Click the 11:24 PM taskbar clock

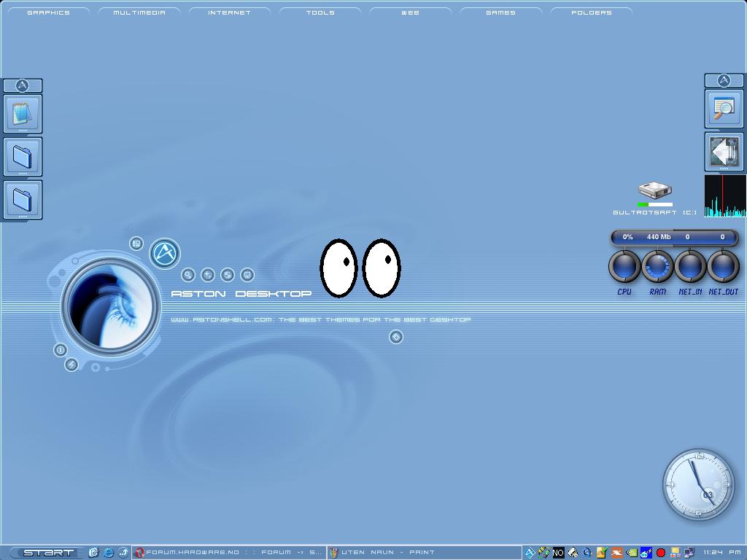pyautogui.click(x=721, y=553)
